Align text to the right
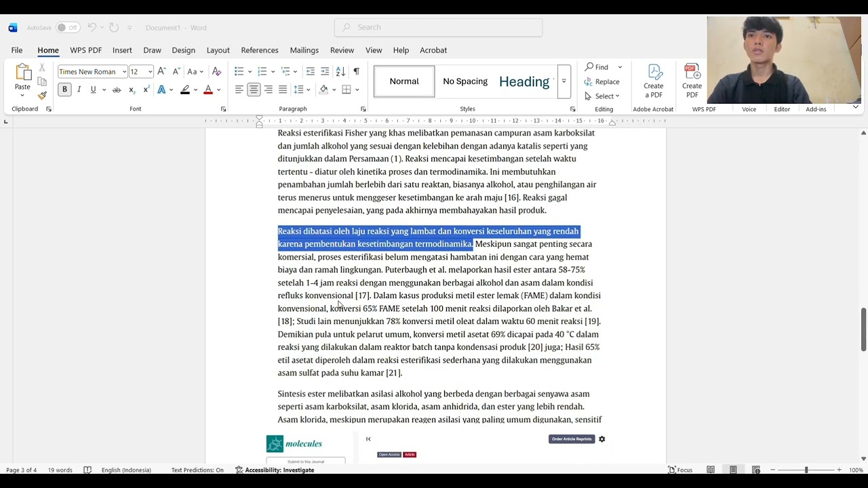The width and height of the screenshot is (868, 488). [x=269, y=89]
